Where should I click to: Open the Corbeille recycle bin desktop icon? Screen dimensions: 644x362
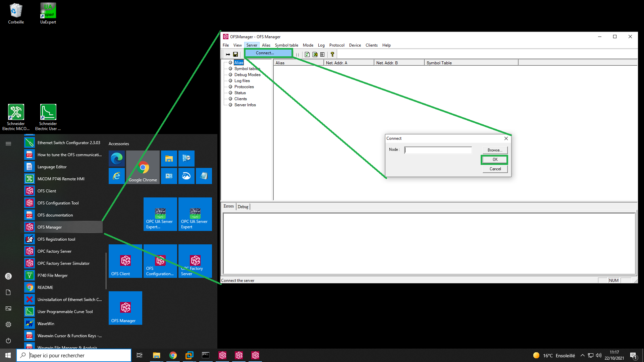tap(16, 13)
